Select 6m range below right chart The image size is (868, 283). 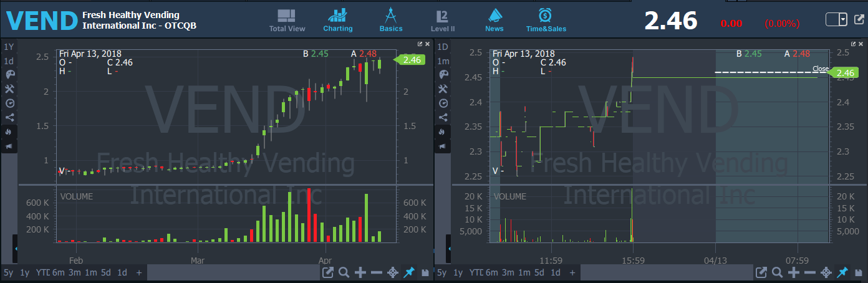click(x=492, y=272)
